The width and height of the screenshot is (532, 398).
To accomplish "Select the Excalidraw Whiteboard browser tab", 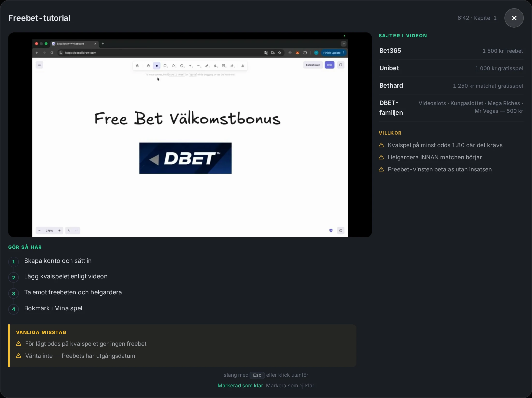I will [x=74, y=44].
